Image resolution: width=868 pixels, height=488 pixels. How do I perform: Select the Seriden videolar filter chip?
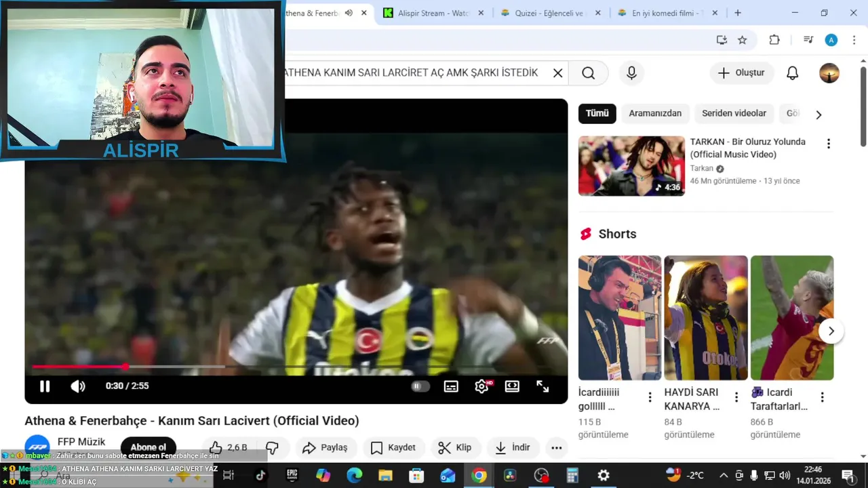[x=734, y=113]
